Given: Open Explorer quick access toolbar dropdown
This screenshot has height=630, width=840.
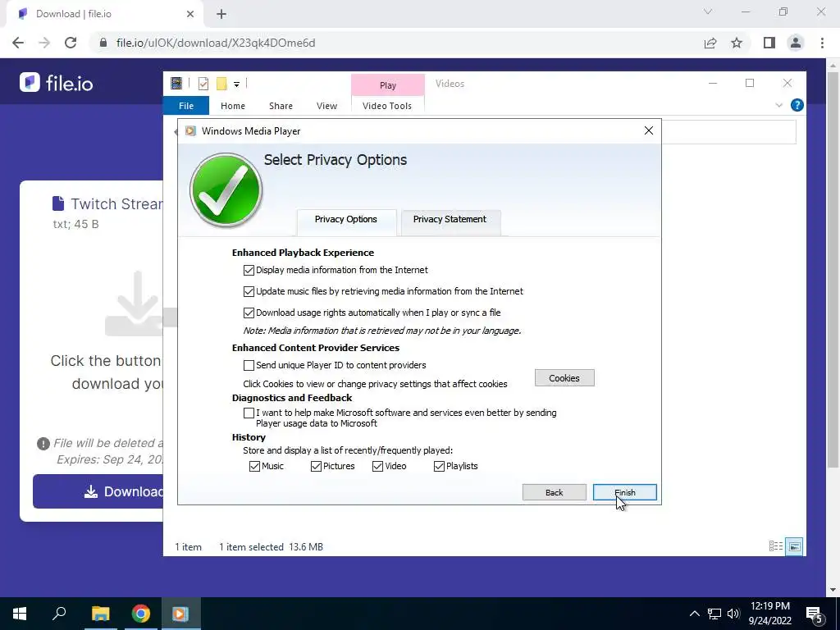Looking at the screenshot, I should 236,84.
